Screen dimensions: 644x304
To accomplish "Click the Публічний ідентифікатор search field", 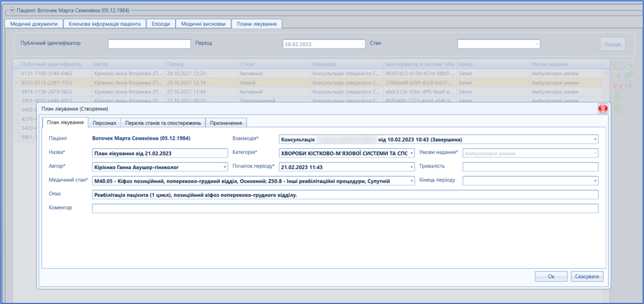I will (149, 44).
